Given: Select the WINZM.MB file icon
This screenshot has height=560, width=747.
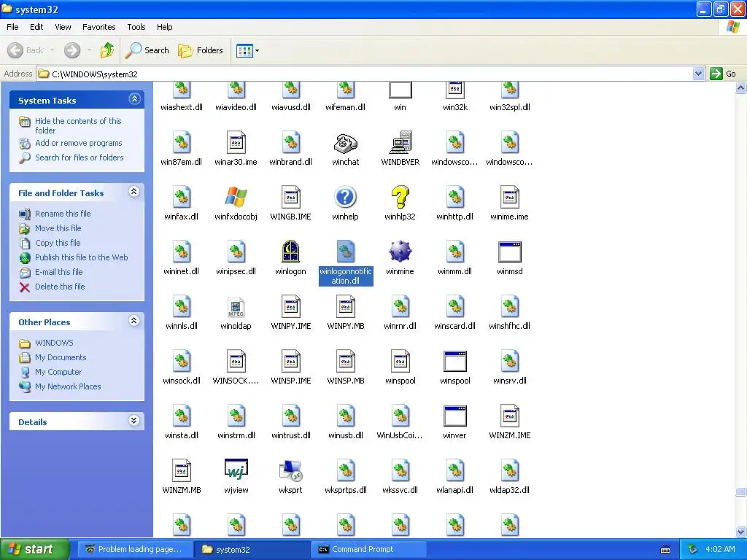Looking at the screenshot, I should coord(182,470).
